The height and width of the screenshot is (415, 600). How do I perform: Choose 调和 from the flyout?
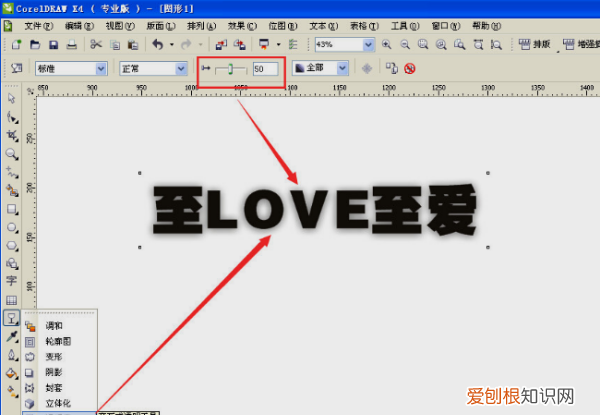coord(60,326)
